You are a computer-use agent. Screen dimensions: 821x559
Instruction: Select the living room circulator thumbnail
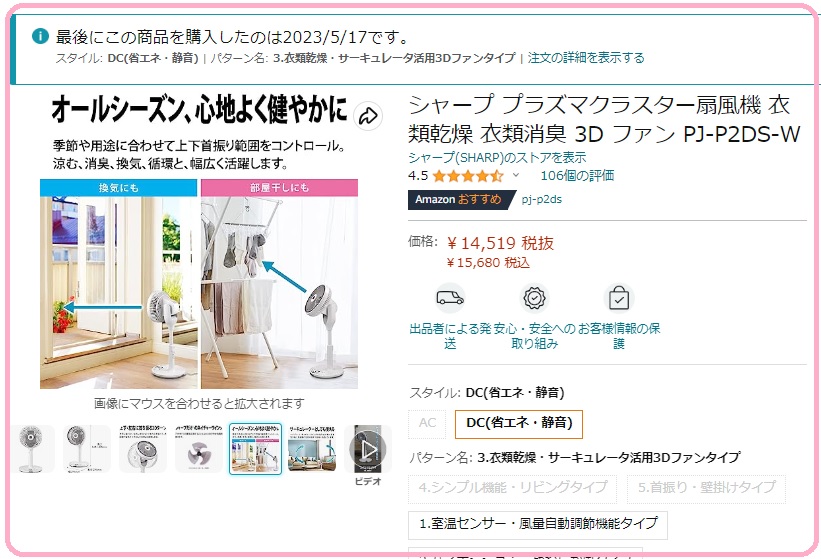click(x=312, y=449)
